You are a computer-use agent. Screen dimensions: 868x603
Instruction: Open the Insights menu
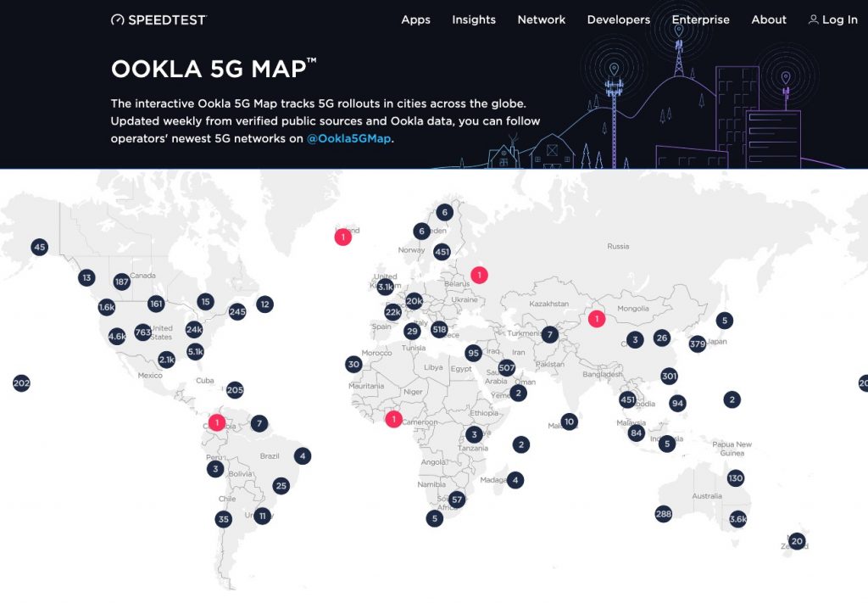[474, 20]
